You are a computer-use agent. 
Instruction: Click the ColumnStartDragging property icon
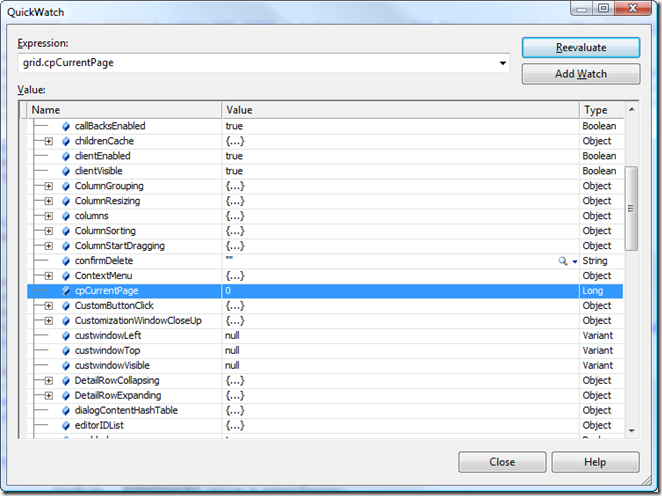tap(66, 246)
